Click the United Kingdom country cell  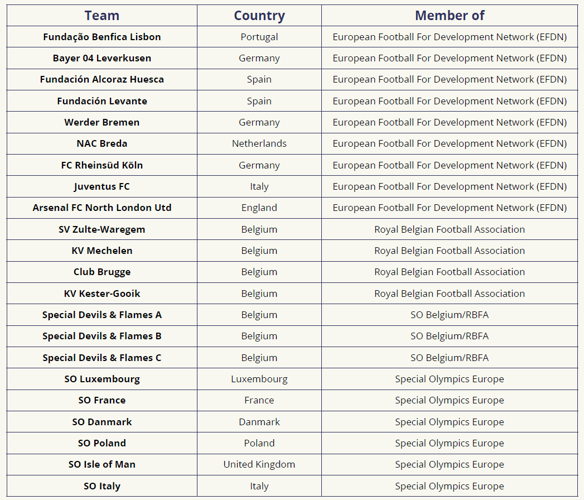tap(259, 464)
